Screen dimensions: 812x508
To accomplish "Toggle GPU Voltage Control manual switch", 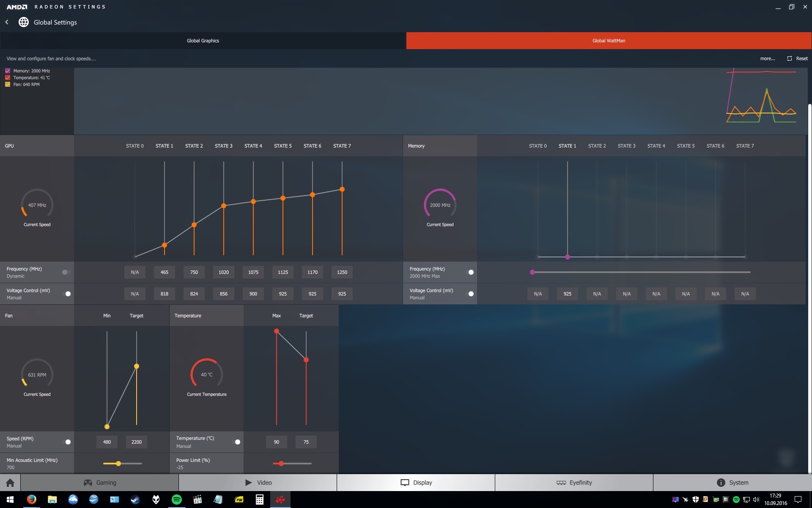I will pyautogui.click(x=67, y=294).
